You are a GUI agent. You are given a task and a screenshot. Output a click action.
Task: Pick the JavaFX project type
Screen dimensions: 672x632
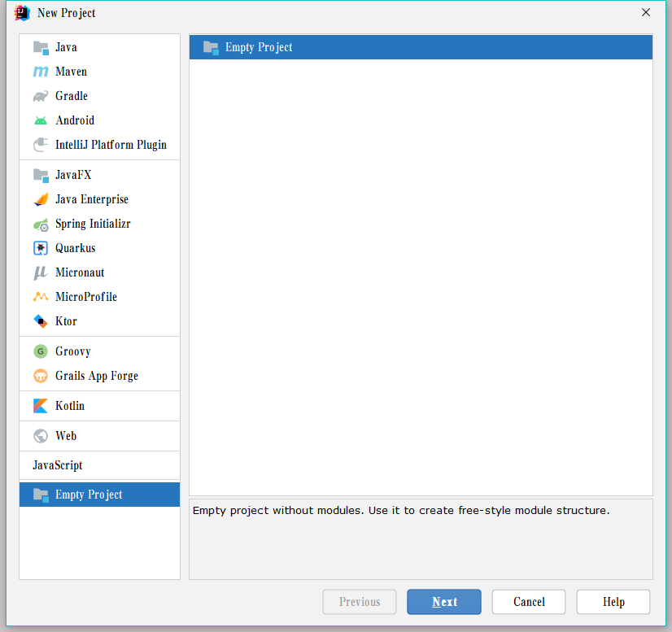point(73,175)
